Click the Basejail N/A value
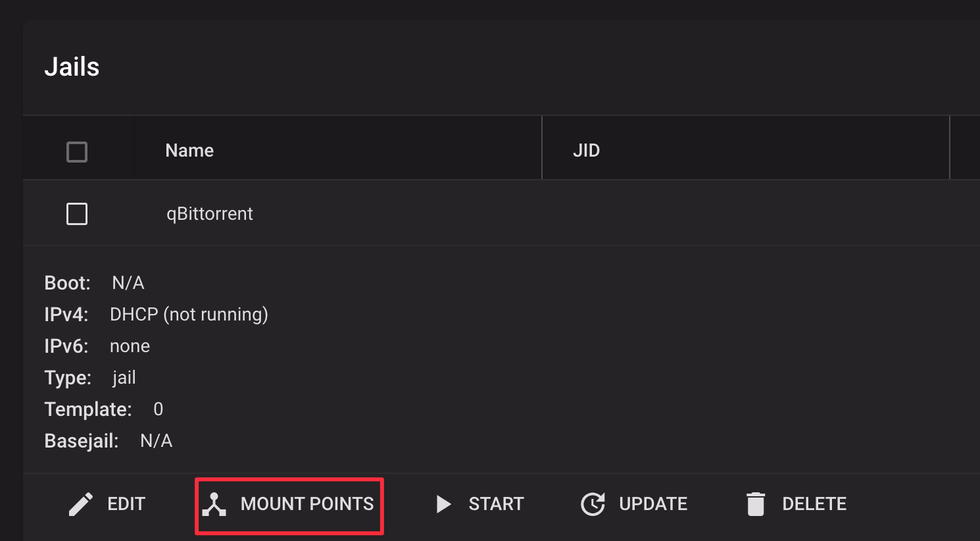The width and height of the screenshot is (980, 541). (157, 441)
